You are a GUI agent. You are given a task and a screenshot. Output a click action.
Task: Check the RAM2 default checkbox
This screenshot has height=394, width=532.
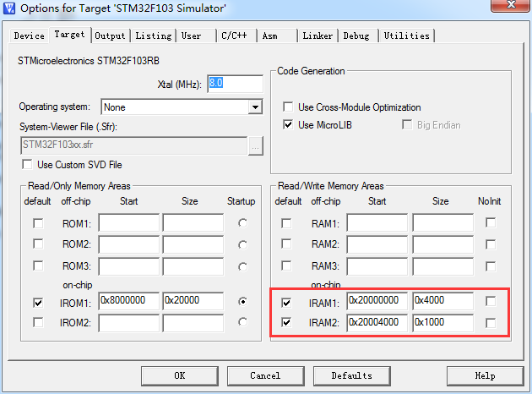coord(286,244)
